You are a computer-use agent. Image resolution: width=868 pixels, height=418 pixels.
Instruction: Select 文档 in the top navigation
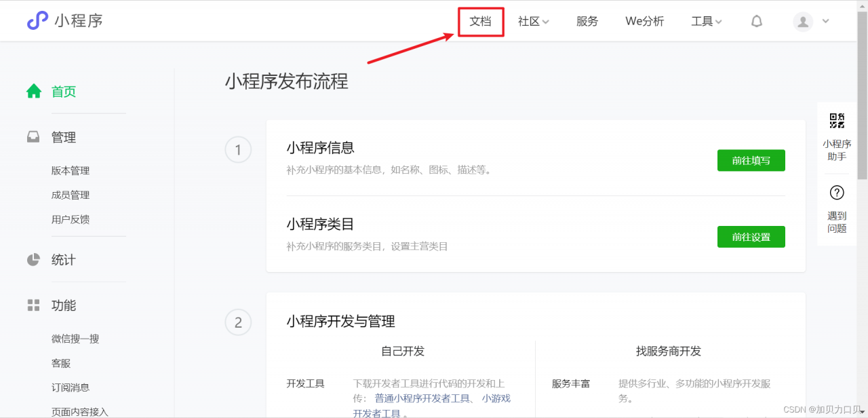pyautogui.click(x=481, y=21)
